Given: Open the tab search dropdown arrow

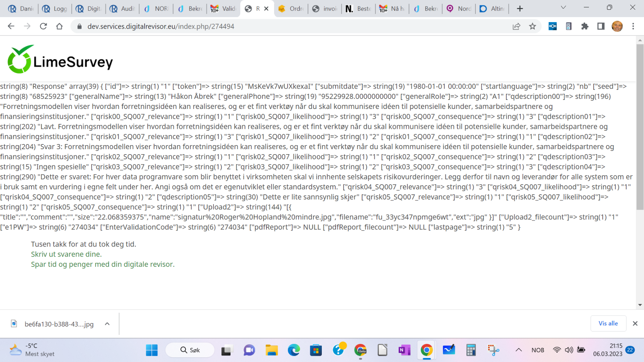Looking at the screenshot, I should (563, 7).
